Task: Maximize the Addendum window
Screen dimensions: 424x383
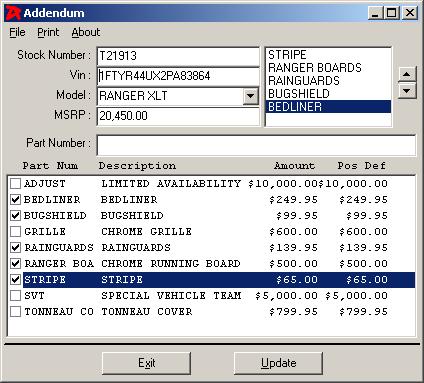Action: (392, 13)
